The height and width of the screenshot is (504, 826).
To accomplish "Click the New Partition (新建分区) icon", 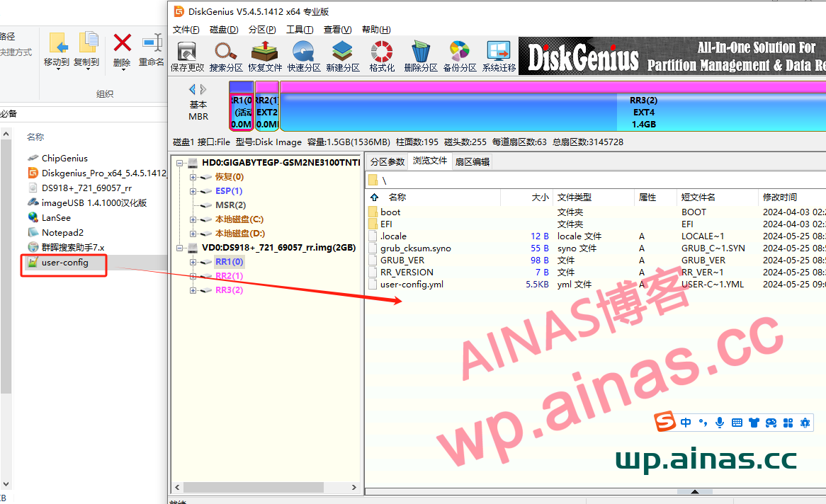I will click(342, 57).
